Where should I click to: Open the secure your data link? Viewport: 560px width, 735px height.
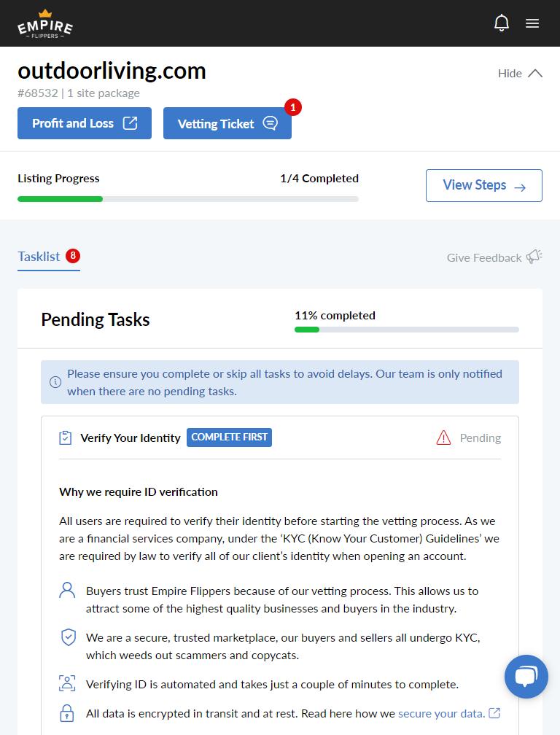[x=441, y=713]
